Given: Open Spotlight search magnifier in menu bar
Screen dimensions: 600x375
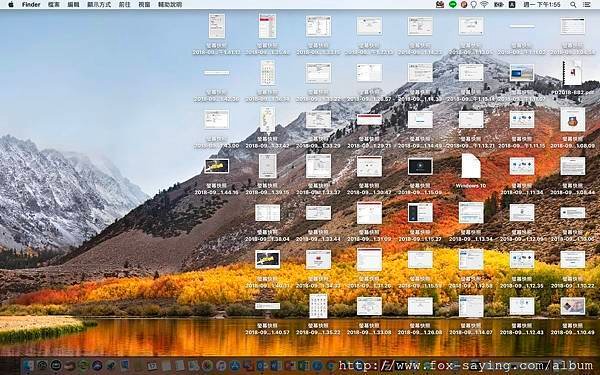Looking at the screenshot, I should (x=573, y=5).
